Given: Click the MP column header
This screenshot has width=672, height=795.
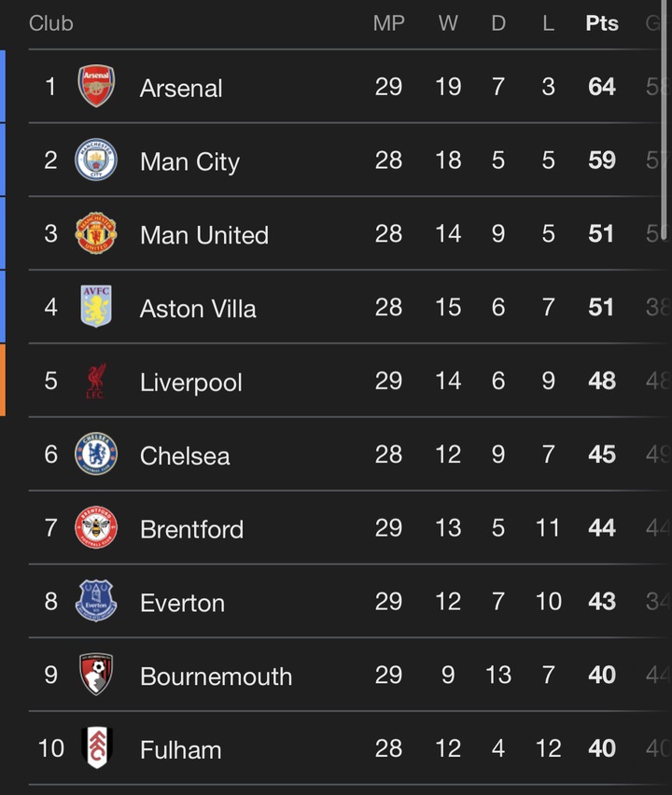Looking at the screenshot, I should pyautogui.click(x=388, y=23).
